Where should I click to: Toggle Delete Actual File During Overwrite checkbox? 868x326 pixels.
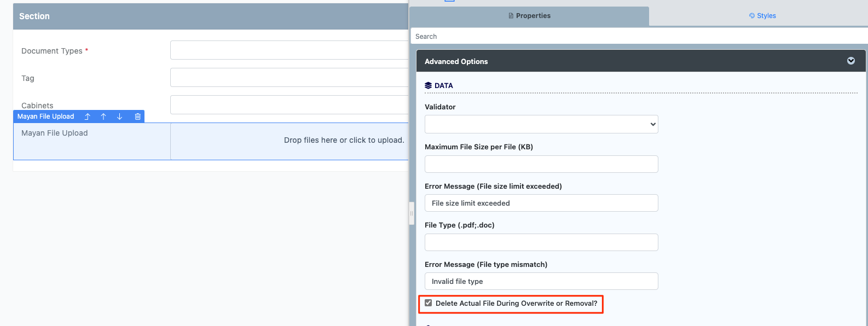click(429, 303)
